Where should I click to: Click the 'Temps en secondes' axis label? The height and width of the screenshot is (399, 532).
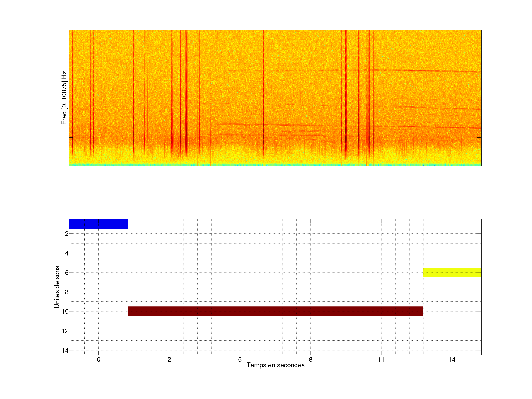[x=275, y=365]
